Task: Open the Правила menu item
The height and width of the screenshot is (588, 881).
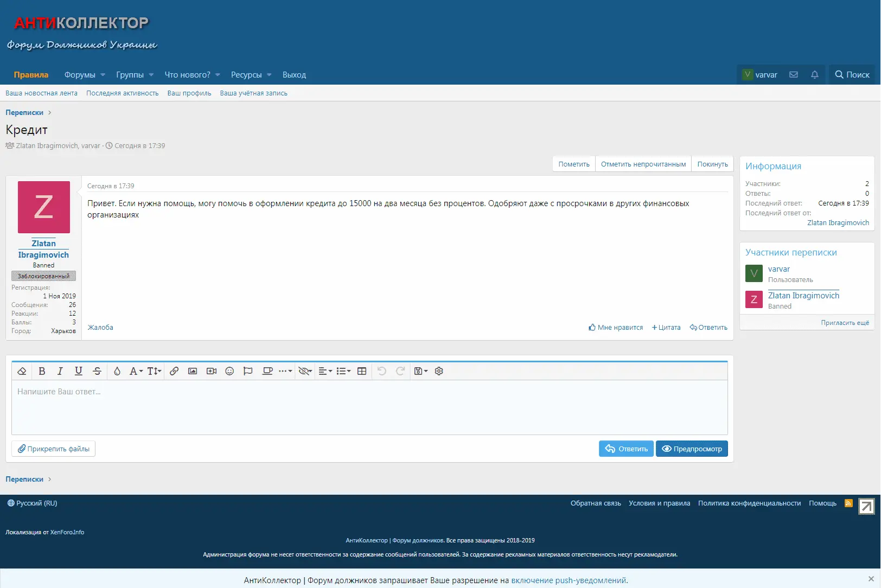Action: pyautogui.click(x=31, y=75)
